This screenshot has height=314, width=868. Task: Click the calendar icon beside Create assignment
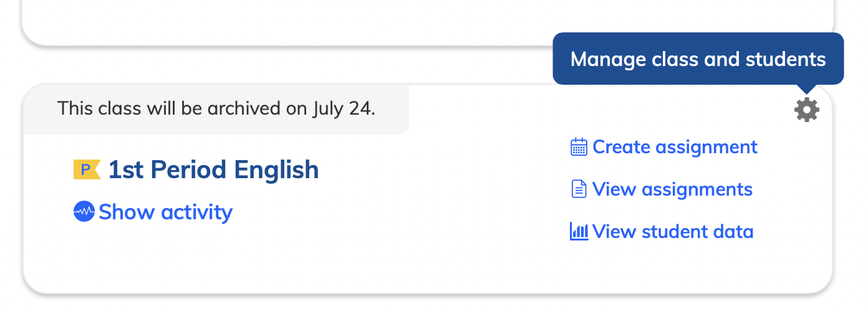tap(579, 147)
